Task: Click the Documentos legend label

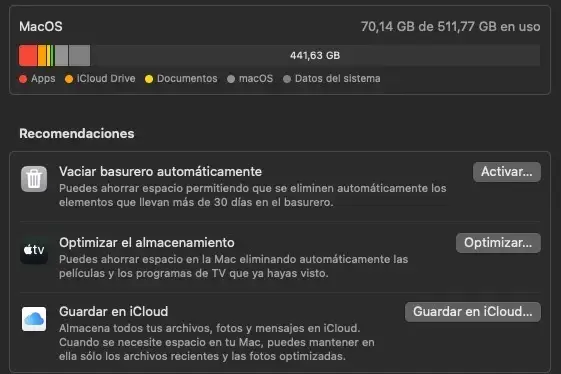Action: tap(187, 79)
